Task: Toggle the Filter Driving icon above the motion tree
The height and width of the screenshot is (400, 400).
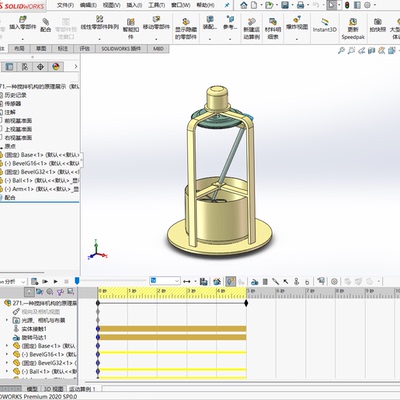Action: [x=50, y=292]
